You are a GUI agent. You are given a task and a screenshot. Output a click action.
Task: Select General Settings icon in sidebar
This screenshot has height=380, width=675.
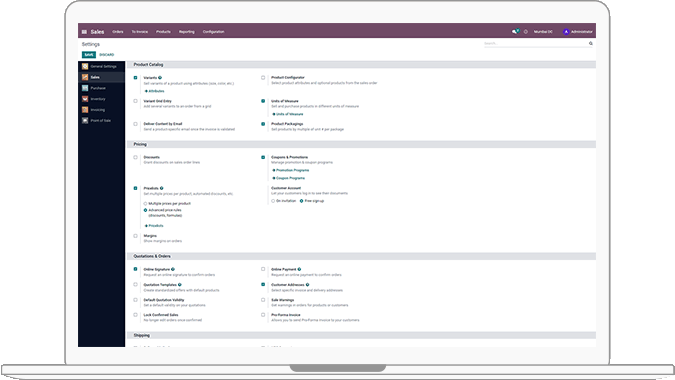pyautogui.click(x=85, y=66)
